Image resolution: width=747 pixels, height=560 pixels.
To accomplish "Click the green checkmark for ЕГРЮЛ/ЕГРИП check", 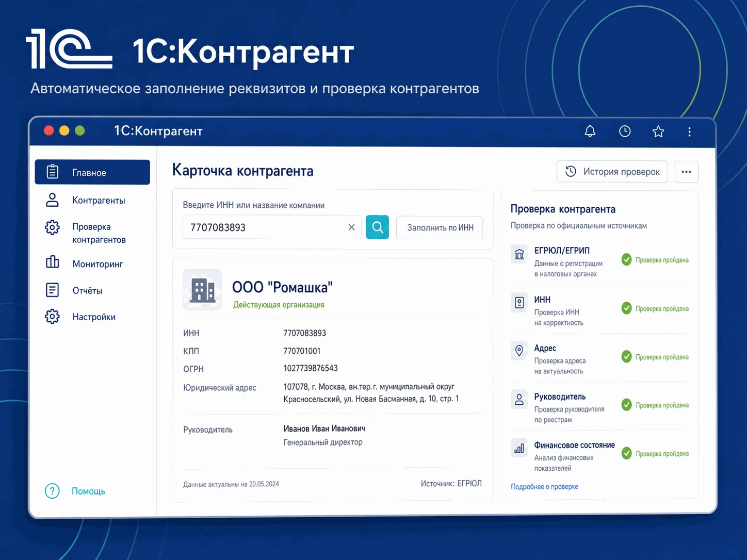I will pos(626,260).
